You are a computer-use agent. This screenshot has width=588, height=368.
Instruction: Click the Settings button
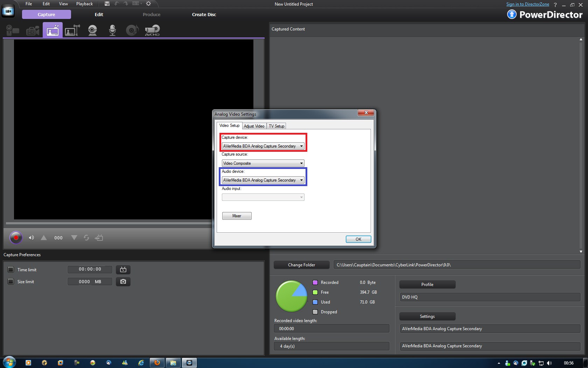[427, 316]
